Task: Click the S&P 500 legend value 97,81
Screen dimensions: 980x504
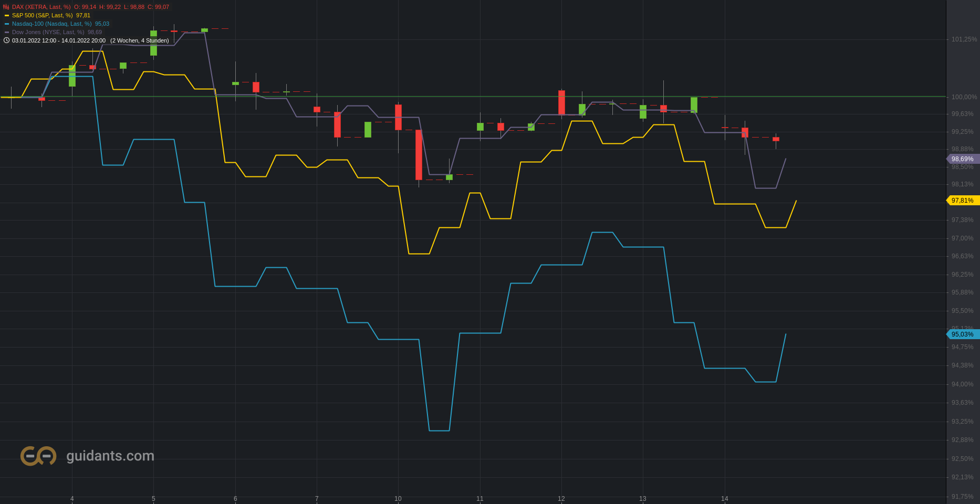Action: tap(83, 15)
